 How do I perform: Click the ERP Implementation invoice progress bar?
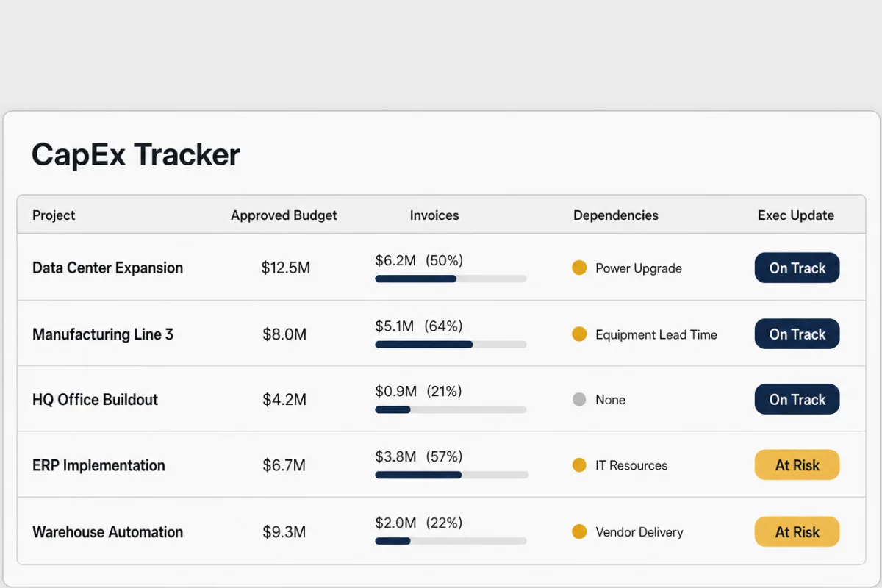(x=451, y=475)
